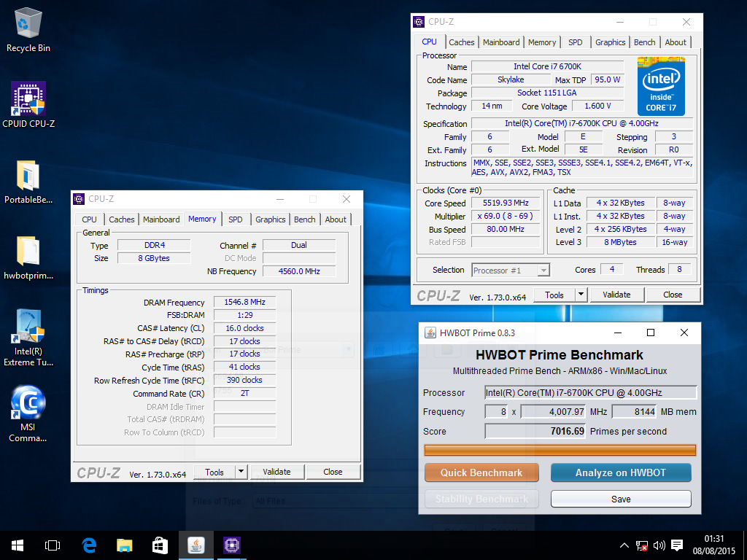Show hidden system tray icons chevron
The image size is (747, 560).
pyautogui.click(x=624, y=545)
